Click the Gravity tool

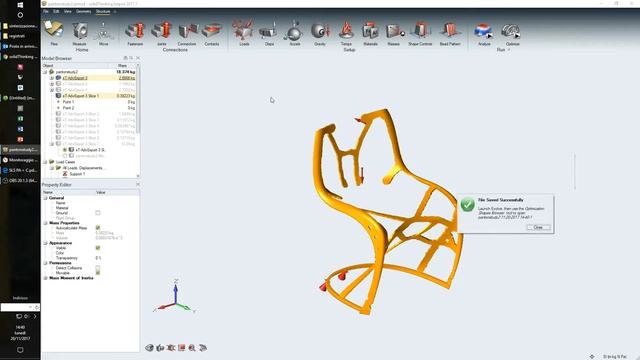pyautogui.click(x=320, y=31)
